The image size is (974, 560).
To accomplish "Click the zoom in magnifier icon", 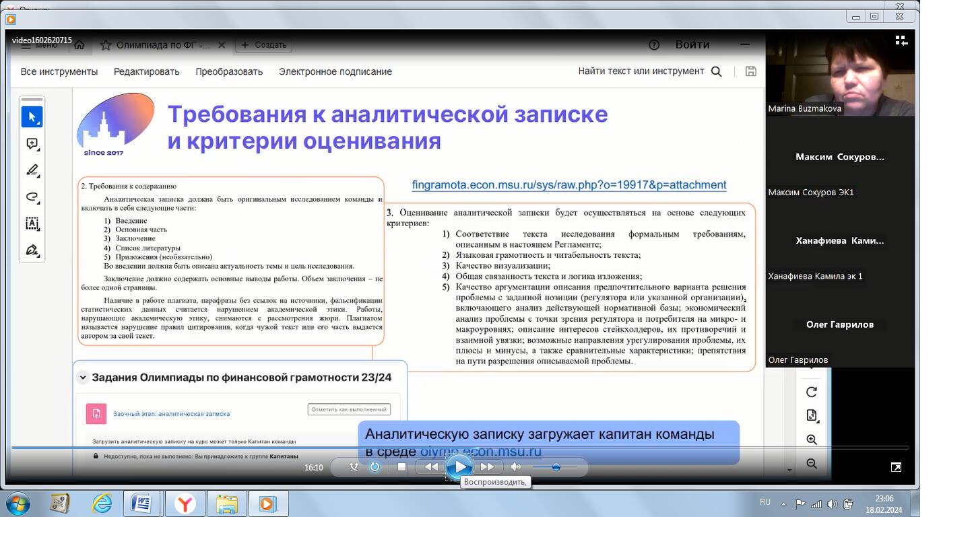I will pos(812,440).
